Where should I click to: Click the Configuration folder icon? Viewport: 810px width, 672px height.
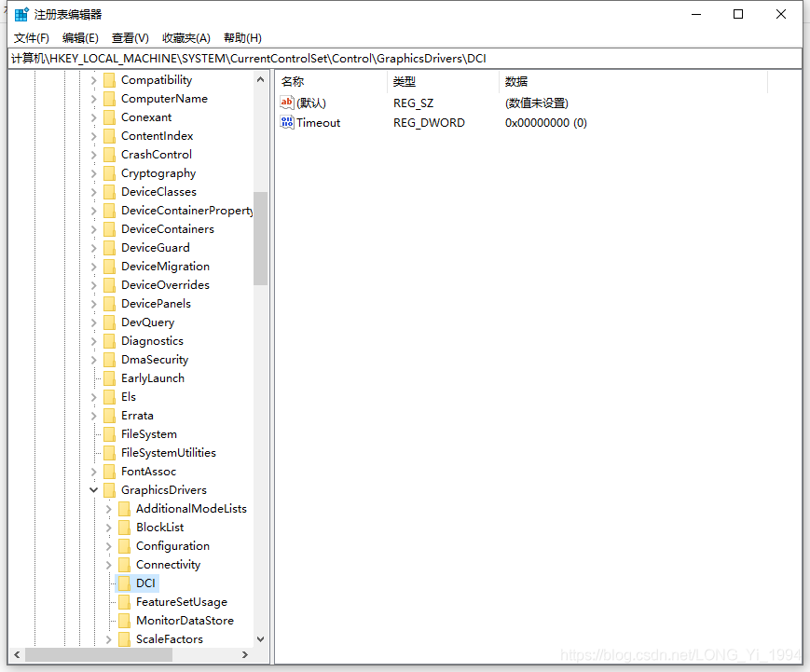click(125, 545)
